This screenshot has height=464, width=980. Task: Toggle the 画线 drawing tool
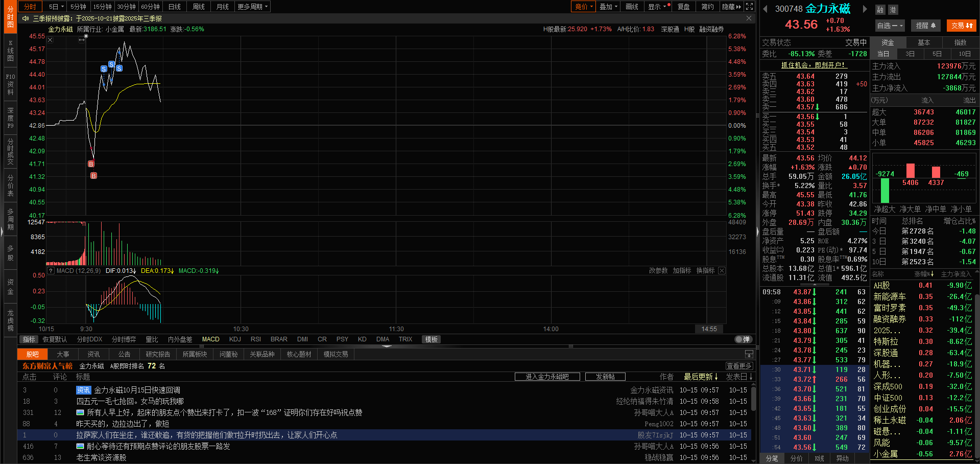pos(632,7)
